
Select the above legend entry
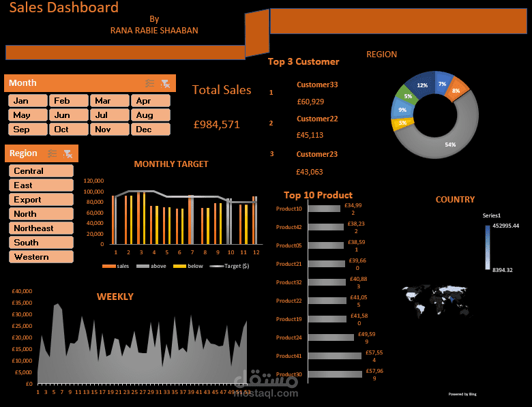[x=151, y=267]
